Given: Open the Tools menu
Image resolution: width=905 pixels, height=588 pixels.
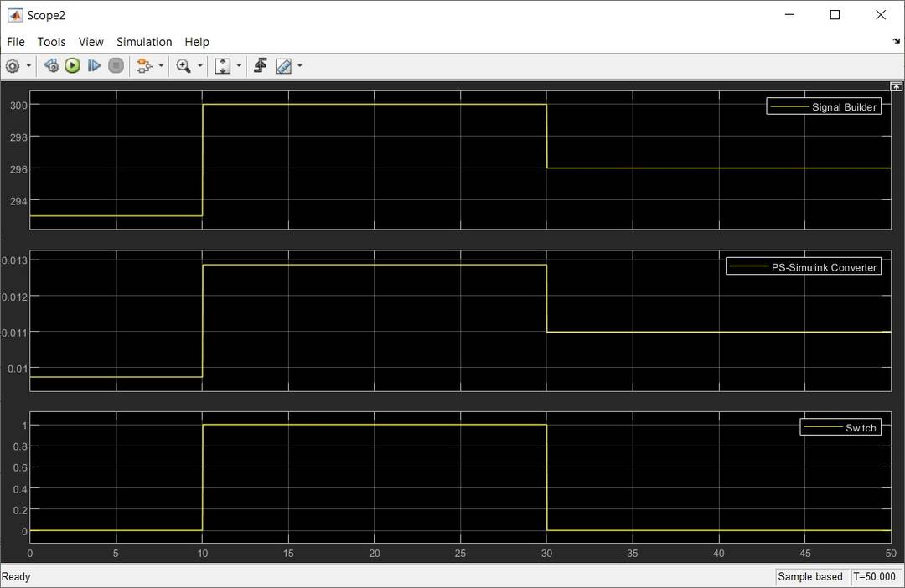Looking at the screenshot, I should [x=51, y=41].
